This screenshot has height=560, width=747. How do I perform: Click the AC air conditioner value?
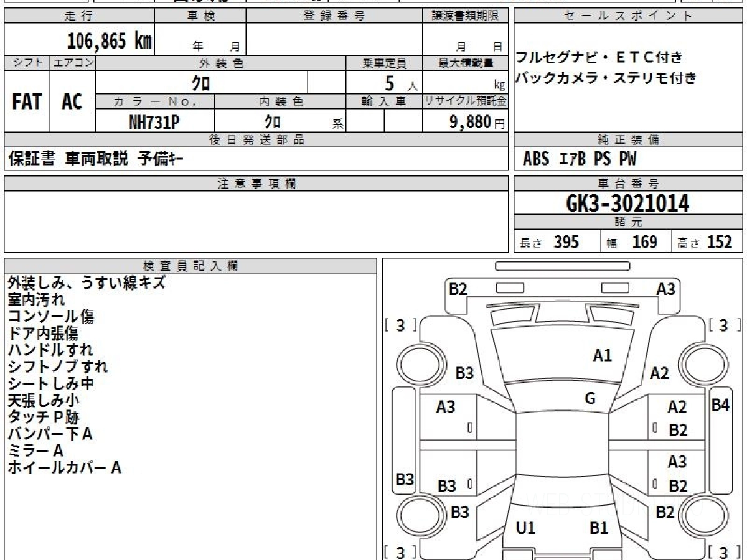coord(72,102)
